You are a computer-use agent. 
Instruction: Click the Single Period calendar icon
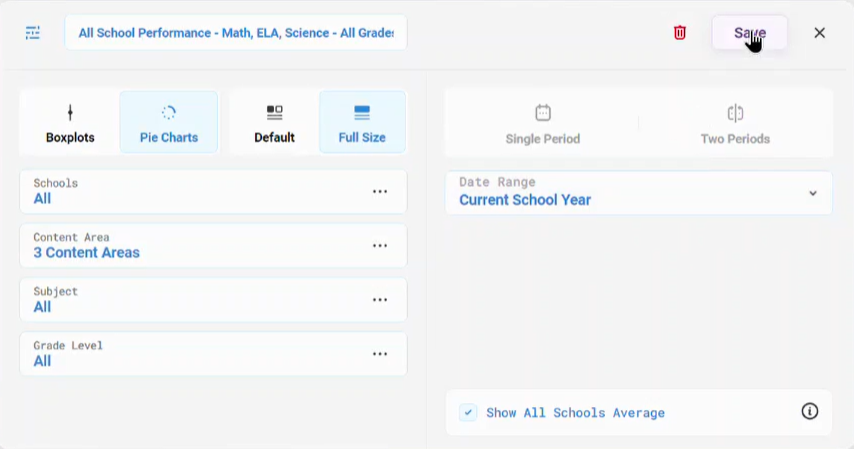543,113
